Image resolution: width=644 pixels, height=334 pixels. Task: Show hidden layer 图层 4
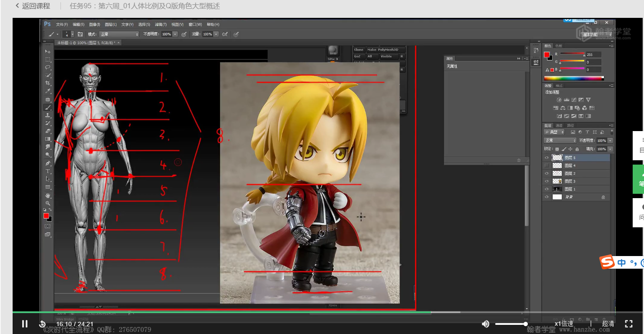pyautogui.click(x=547, y=165)
